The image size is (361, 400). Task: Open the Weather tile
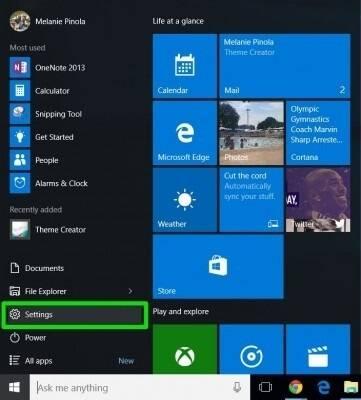(x=185, y=200)
